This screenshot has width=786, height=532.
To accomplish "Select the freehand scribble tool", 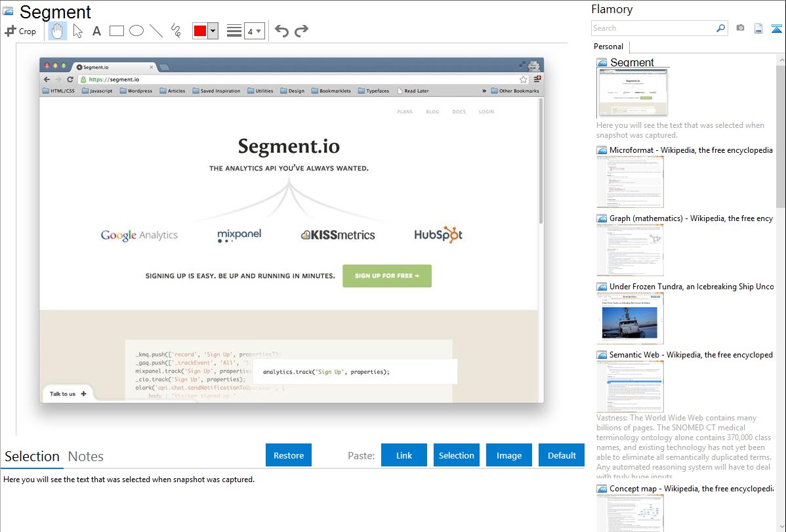I will click(x=175, y=31).
